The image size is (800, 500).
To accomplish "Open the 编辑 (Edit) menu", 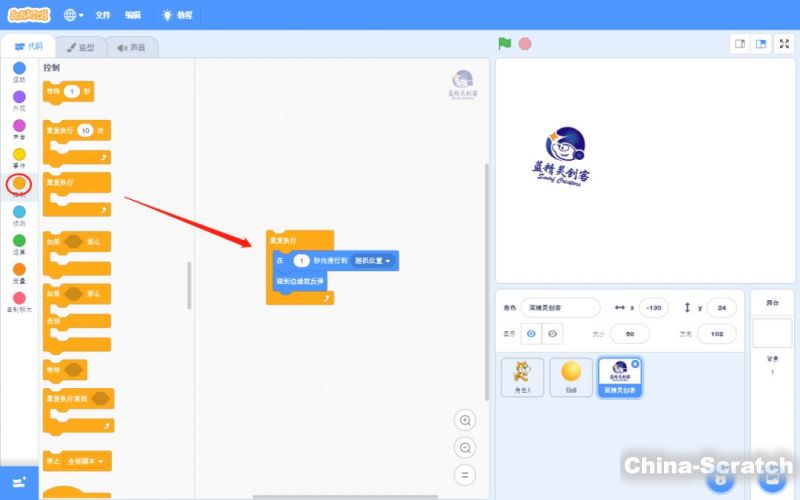I will coord(133,15).
